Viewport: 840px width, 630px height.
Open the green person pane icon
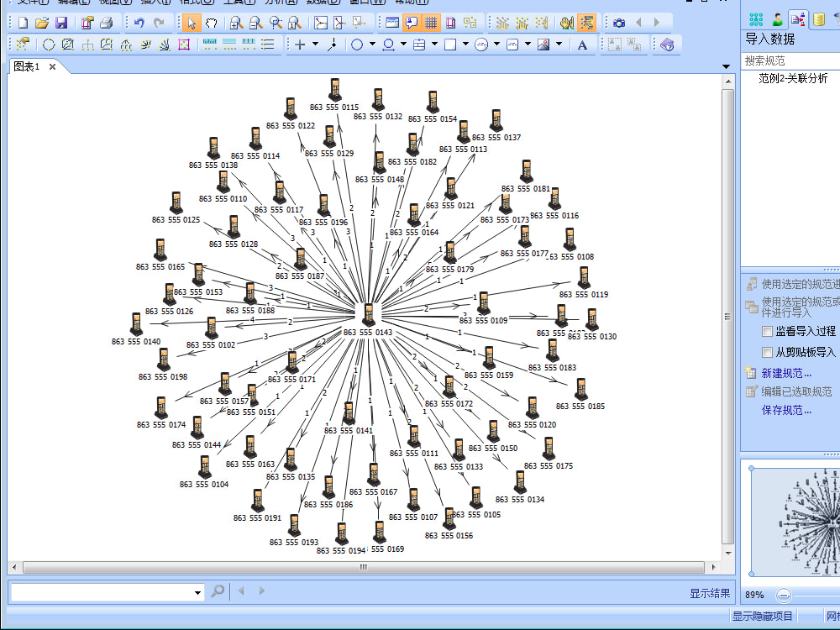[777, 20]
